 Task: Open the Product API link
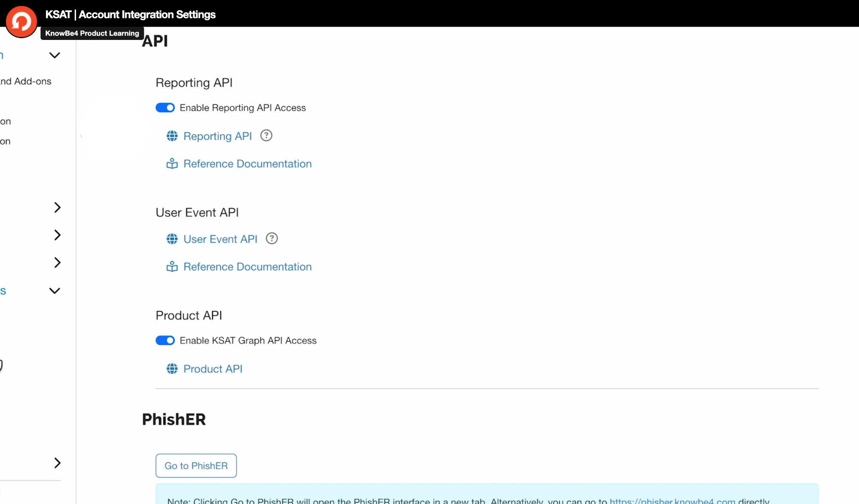213,369
